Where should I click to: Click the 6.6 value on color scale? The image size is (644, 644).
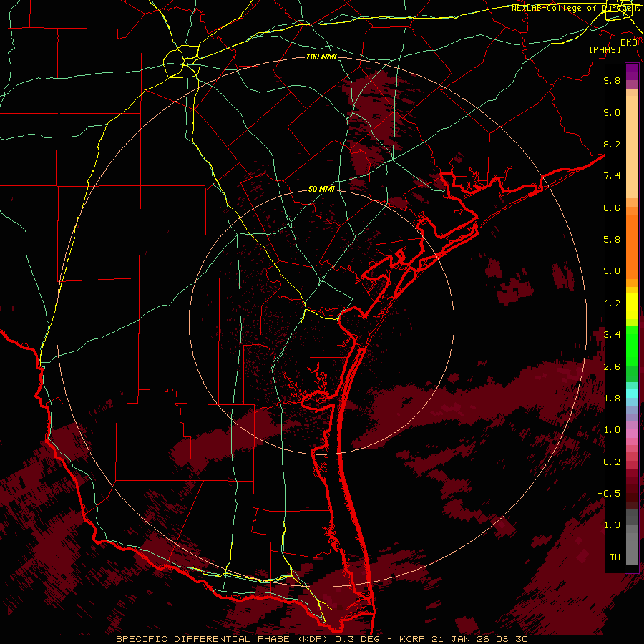pyautogui.click(x=612, y=208)
